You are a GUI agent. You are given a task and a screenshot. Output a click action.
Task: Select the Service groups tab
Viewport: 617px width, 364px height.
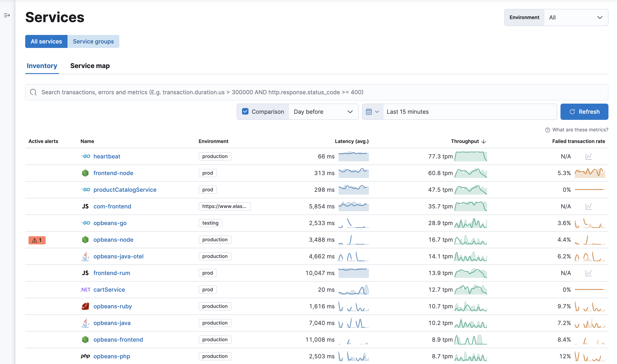pos(93,41)
